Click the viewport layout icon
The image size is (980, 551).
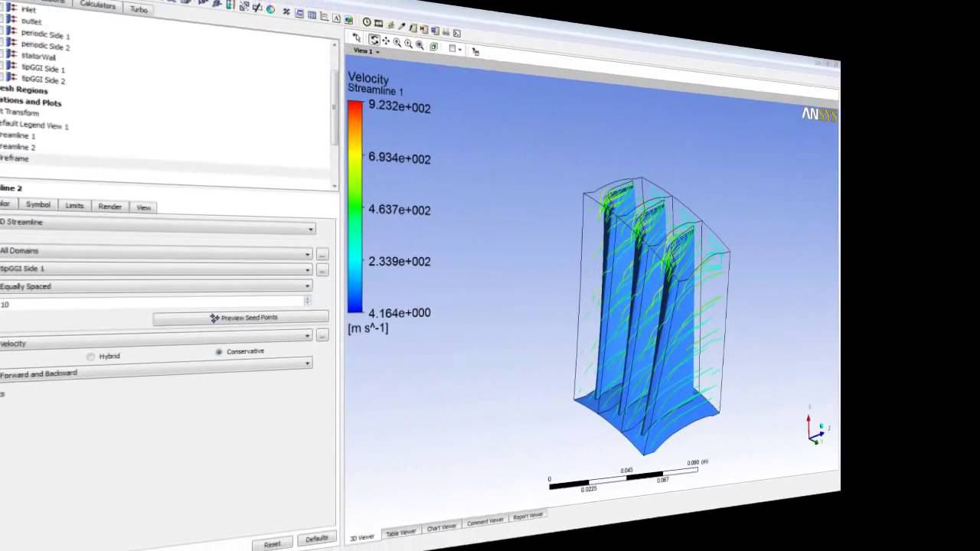(x=452, y=48)
